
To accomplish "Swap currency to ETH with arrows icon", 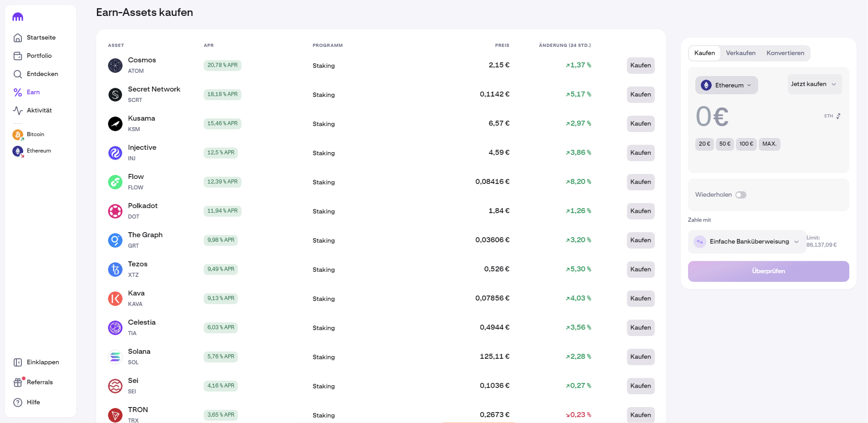I will pyautogui.click(x=838, y=116).
